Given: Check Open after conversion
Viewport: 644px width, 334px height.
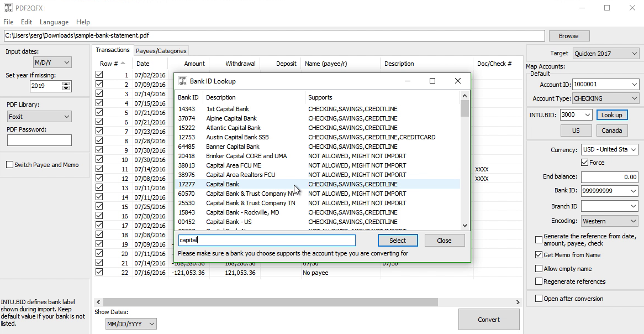Looking at the screenshot, I should click(539, 298).
